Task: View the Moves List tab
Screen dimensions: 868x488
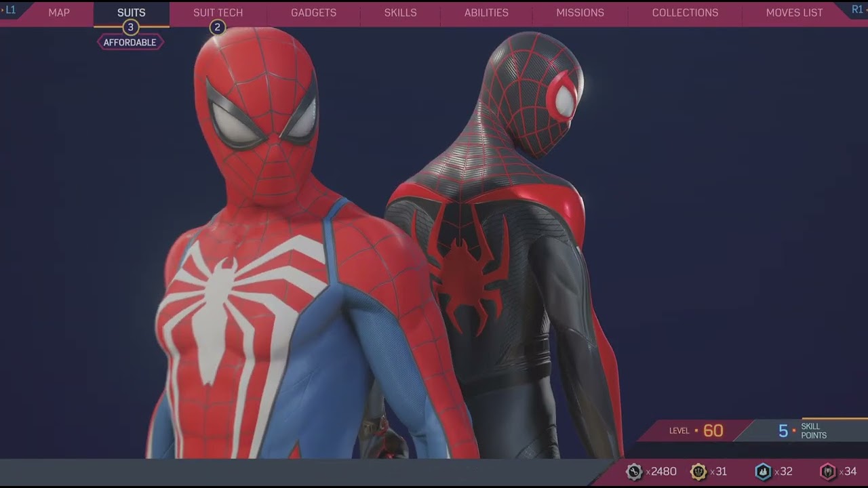Action: (794, 13)
